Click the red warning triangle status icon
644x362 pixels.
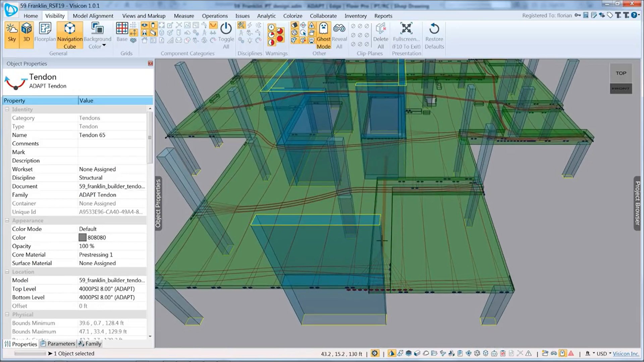point(571,353)
